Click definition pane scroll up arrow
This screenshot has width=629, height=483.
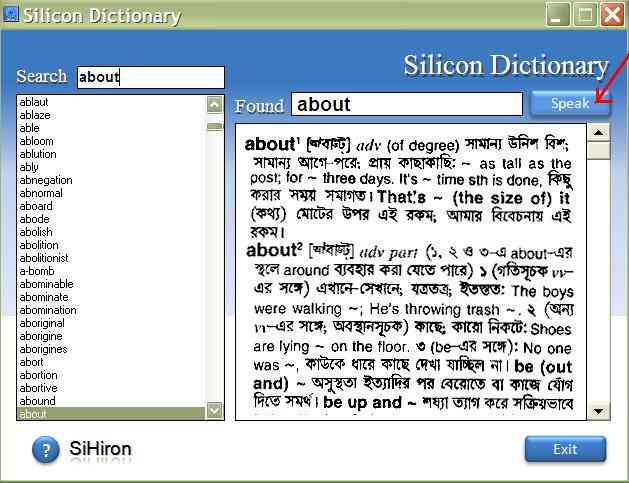click(599, 132)
